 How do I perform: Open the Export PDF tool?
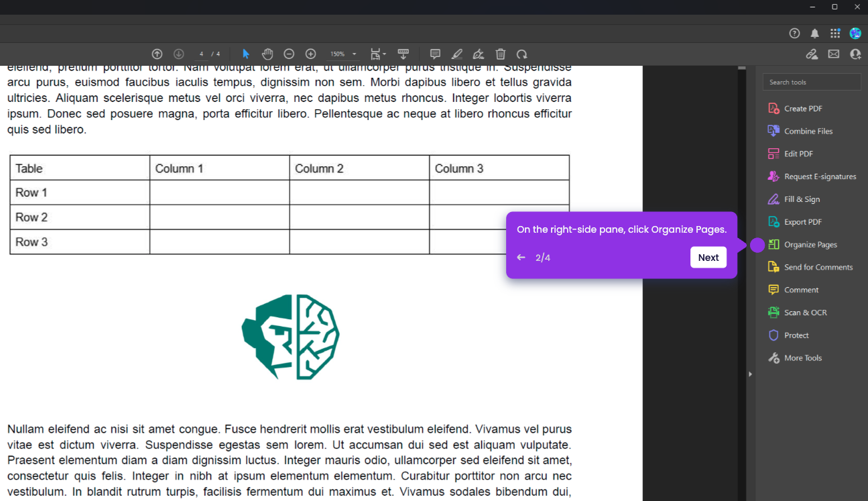(x=803, y=222)
